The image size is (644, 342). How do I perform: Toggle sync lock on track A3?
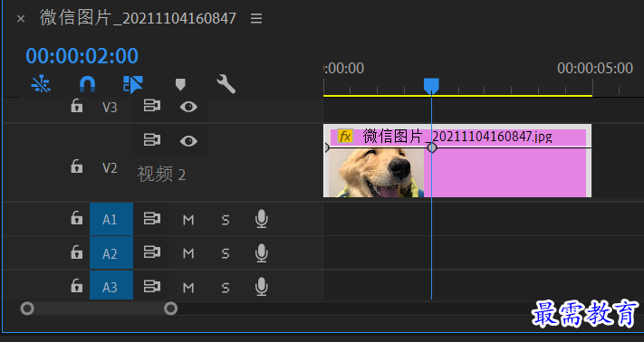tap(151, 286)
